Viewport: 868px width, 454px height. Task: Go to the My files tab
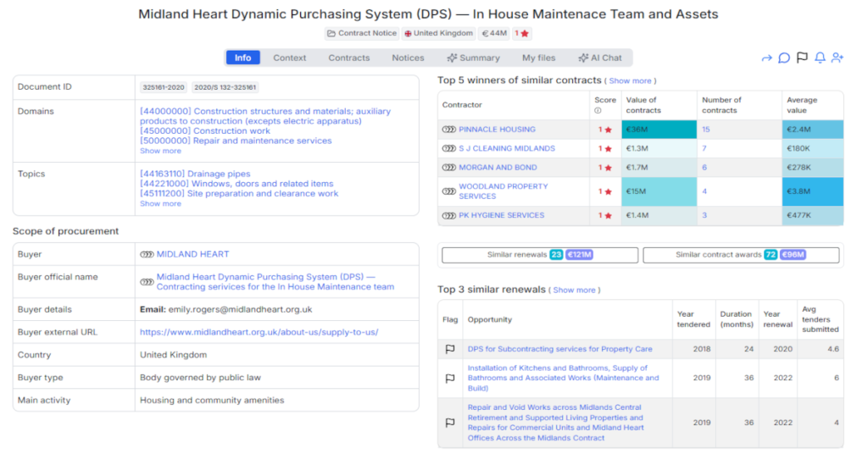point(538,58)
